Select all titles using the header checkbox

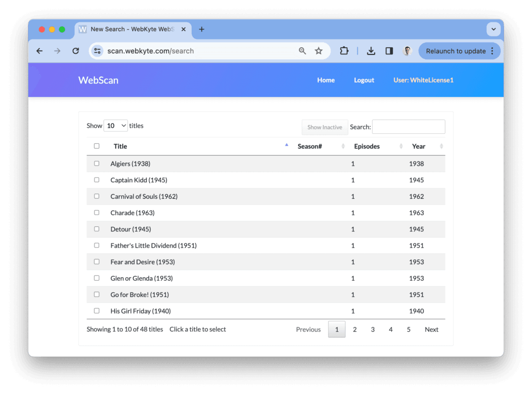pyautogui.click(x=97, y=146)
